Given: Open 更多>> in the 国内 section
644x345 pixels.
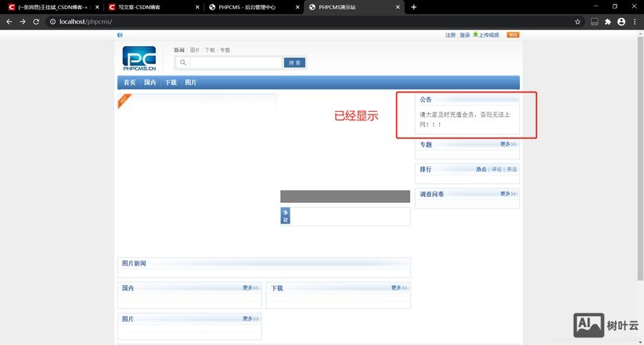Looking at the screenshot, I should click(x=250, y=288).
